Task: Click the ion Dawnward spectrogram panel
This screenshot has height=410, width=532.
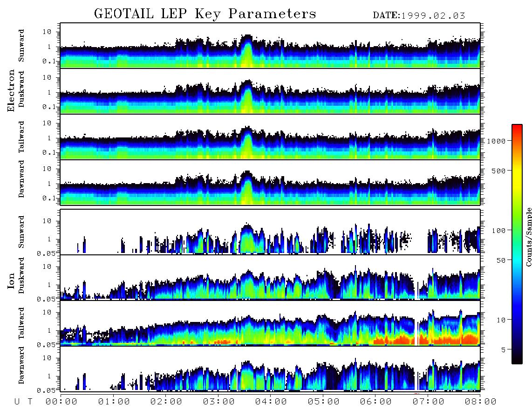Action: [270, 369]
